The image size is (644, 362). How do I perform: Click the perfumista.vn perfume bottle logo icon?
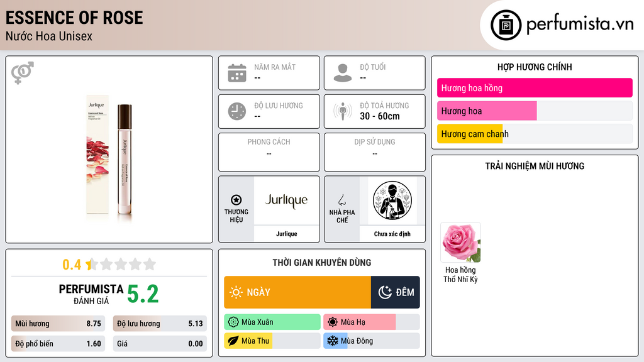(x=506, y=25)
